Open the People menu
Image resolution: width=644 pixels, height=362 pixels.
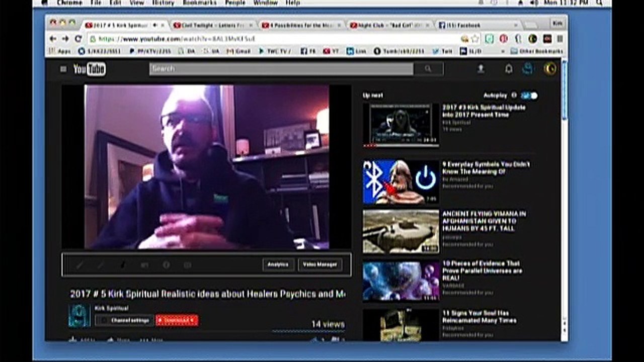(235, 3)
